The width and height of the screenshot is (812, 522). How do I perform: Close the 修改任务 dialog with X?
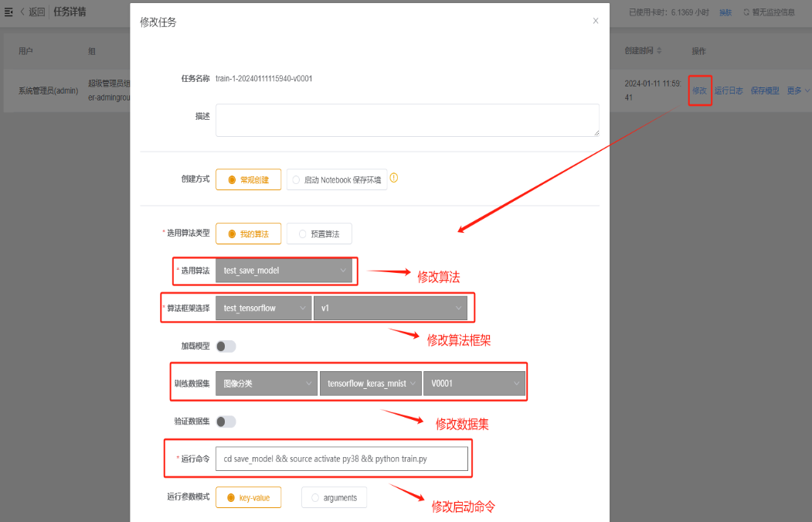click(595, 21)
